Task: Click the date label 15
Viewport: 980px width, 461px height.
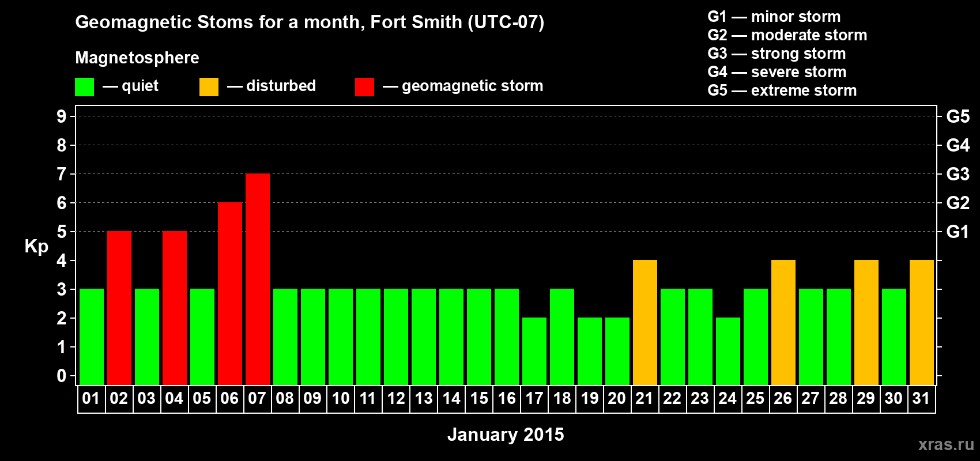Action: coord(479,399)
